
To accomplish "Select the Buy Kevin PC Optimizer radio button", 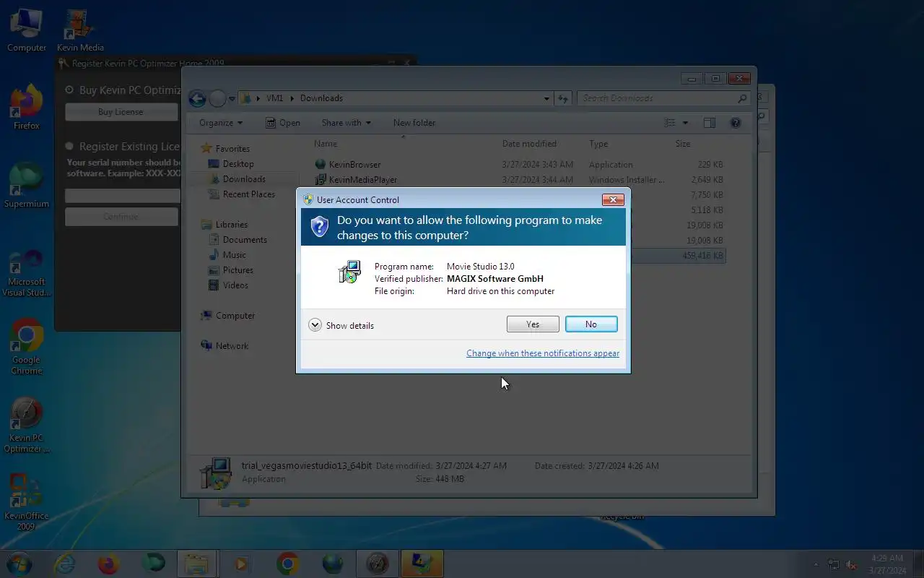I will [70, 90].
